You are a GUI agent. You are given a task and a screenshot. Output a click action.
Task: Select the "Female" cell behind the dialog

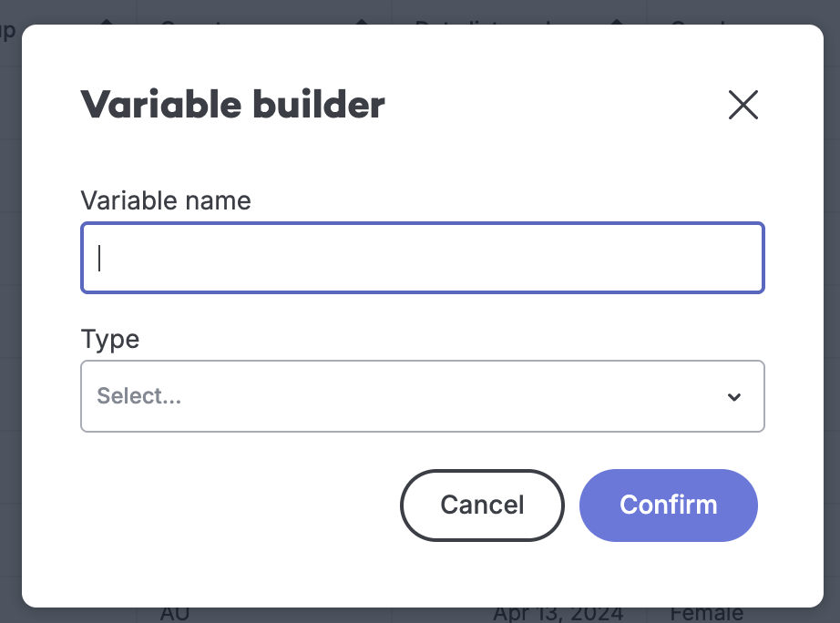pyautogui.click(x=706, y=615)
